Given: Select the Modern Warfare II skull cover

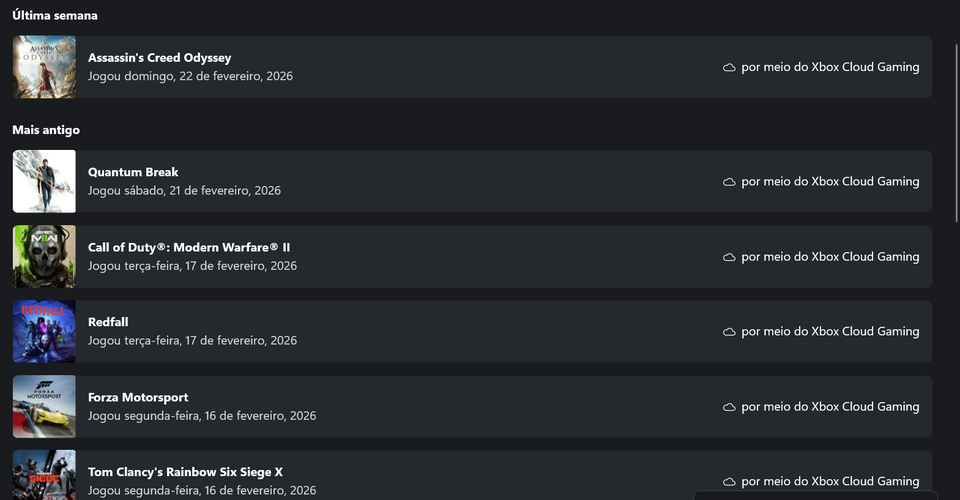Looking at the screenshot, I should 44,256.
